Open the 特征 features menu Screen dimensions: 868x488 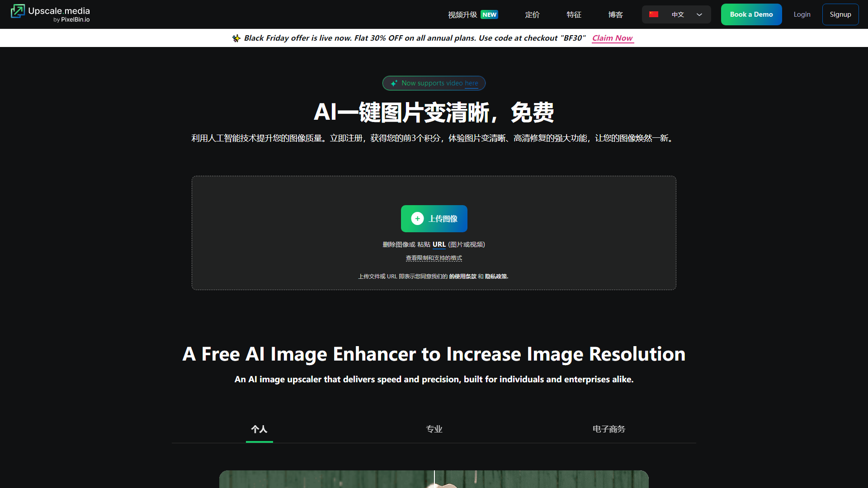[574, 14]
